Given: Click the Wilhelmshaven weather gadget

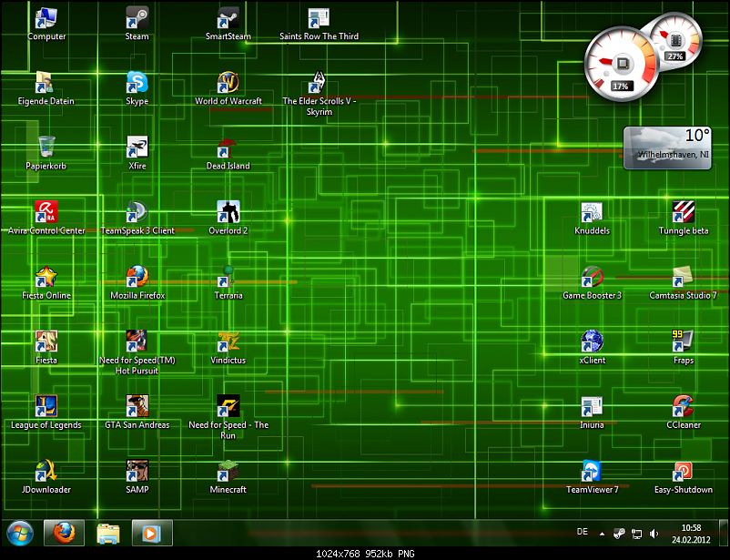Looking at the screenshot, I should (x=667, y=148).
